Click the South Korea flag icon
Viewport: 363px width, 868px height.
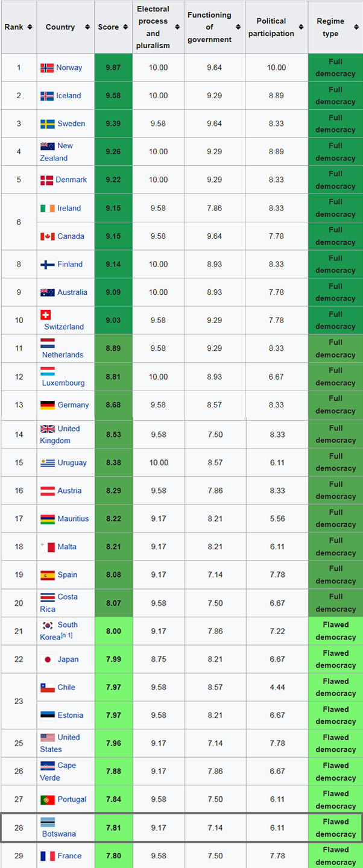(48, 626)
